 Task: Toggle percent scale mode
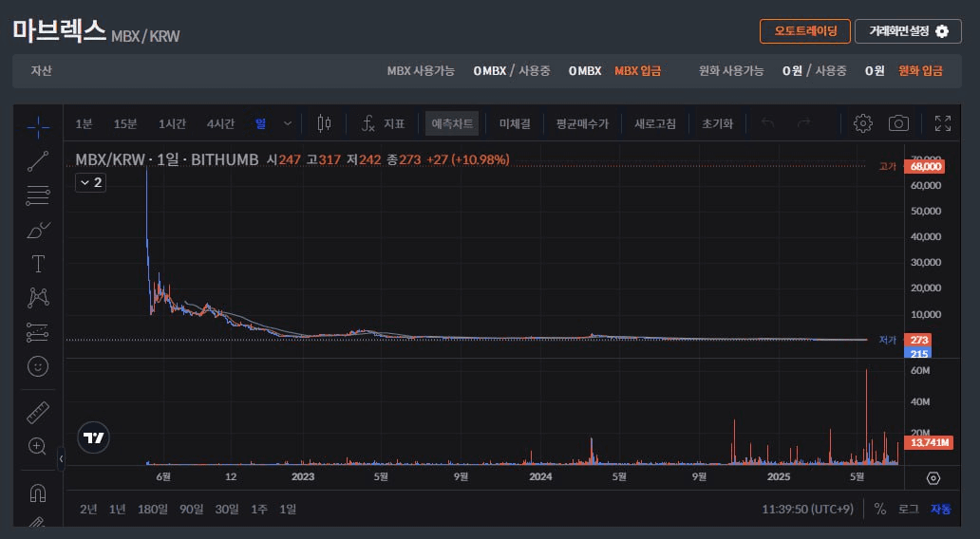pos(880,509)
